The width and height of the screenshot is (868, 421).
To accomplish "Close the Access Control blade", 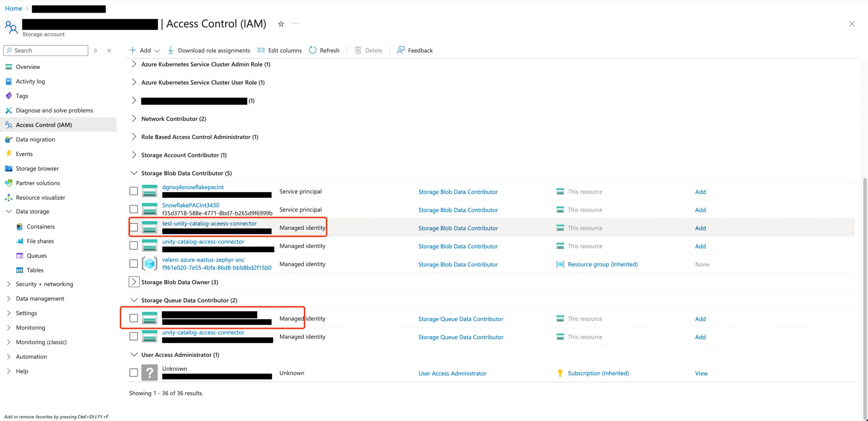I will pos(852,24).
